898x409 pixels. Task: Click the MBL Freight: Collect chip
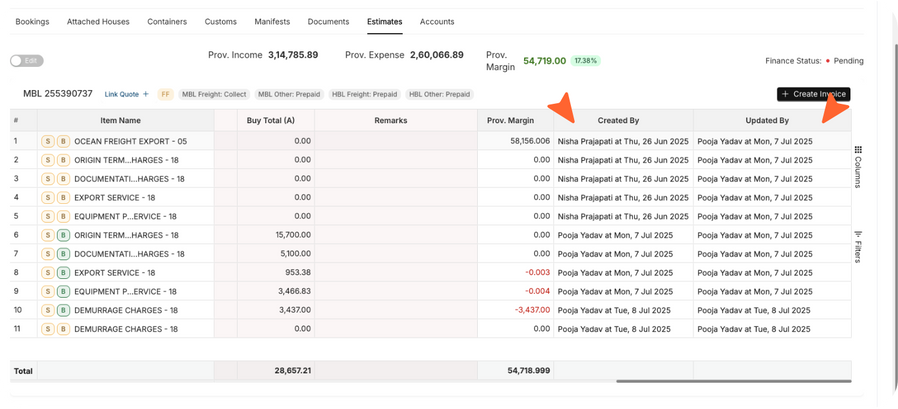(214, 94)
